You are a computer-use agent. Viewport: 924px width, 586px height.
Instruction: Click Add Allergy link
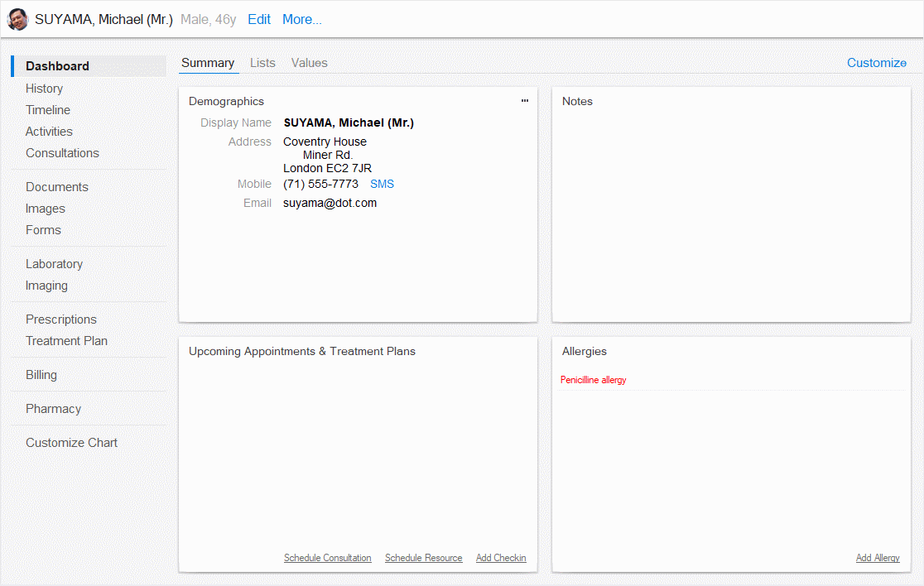[878, 558]
